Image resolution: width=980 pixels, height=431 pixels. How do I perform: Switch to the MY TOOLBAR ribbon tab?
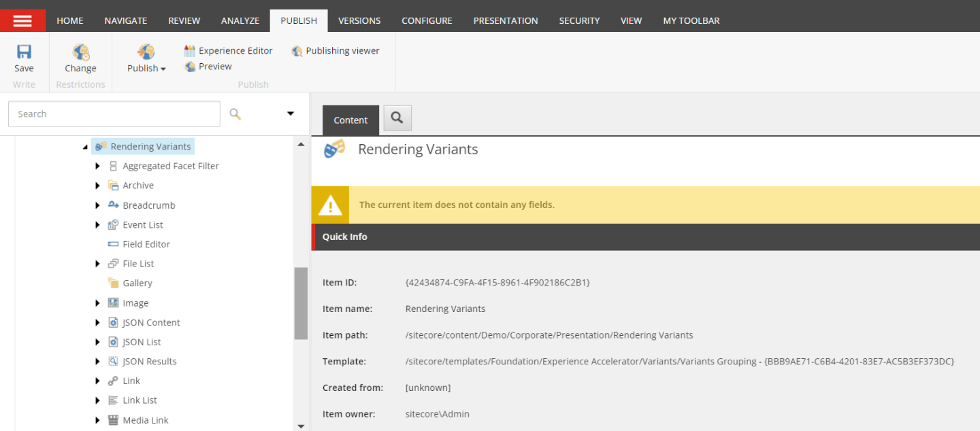click(691, 20)
